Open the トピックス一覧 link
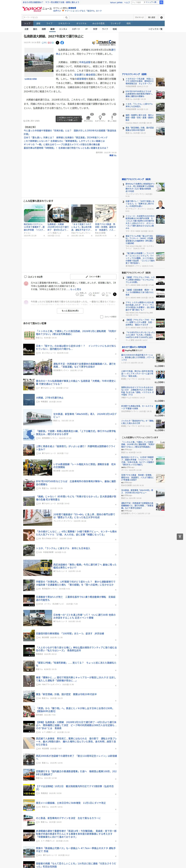Image resolution: width=186 pixels, height=868 pixels. click(x=155, y=29)
